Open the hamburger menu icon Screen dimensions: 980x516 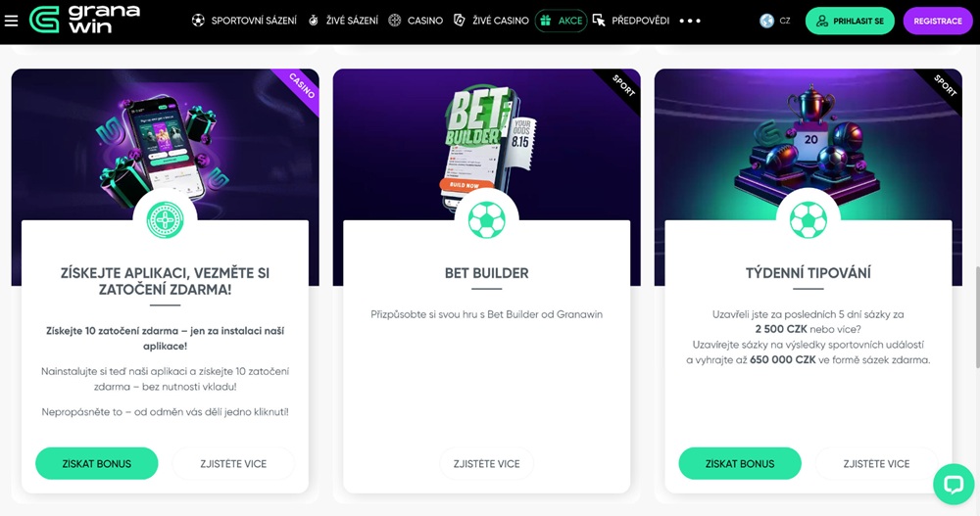click(x=11, y=21)
